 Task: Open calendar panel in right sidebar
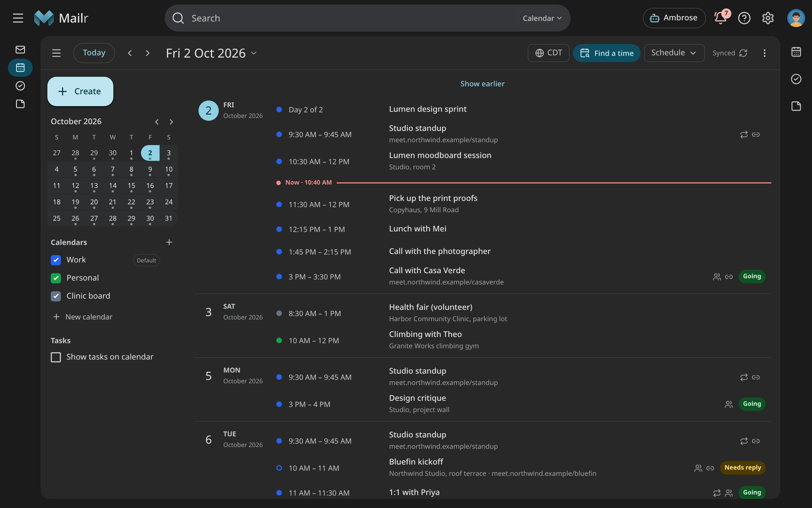(796, 52)
